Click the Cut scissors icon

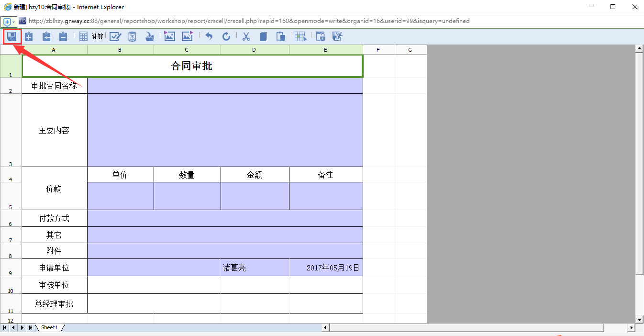click(x=246, y=36)
